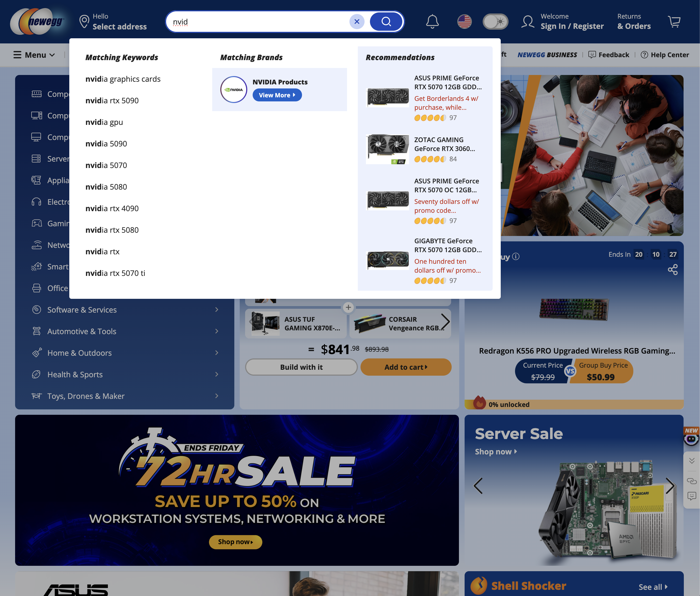Click the magnifying glass search icon
This screenshot has width=700, height=596.
point(386,21)
